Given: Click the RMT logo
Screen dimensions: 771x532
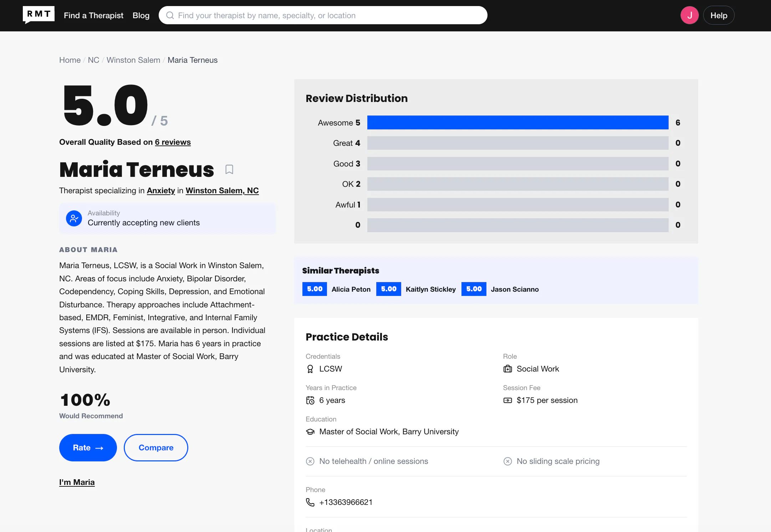Looking at the screenshot, I should coord(39,15).
